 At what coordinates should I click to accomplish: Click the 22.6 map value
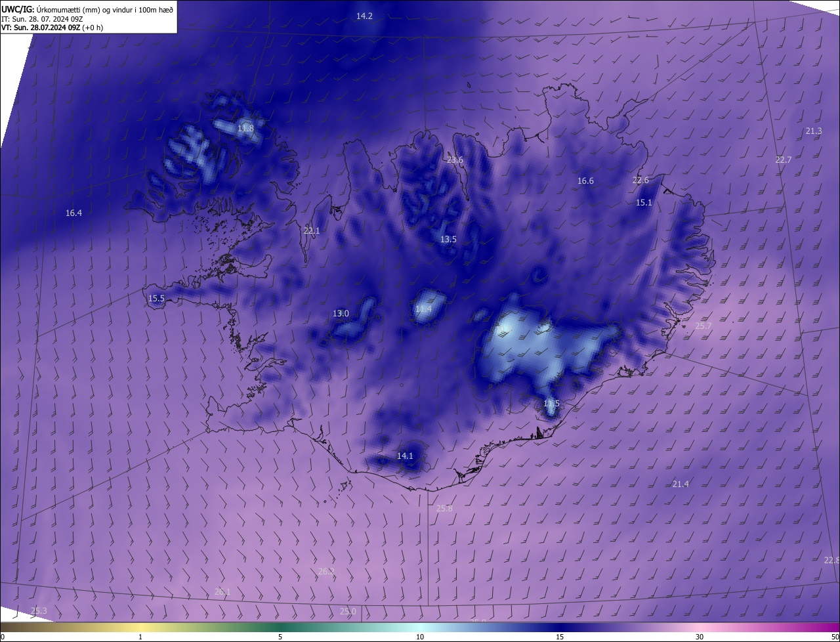pos(640,180)
